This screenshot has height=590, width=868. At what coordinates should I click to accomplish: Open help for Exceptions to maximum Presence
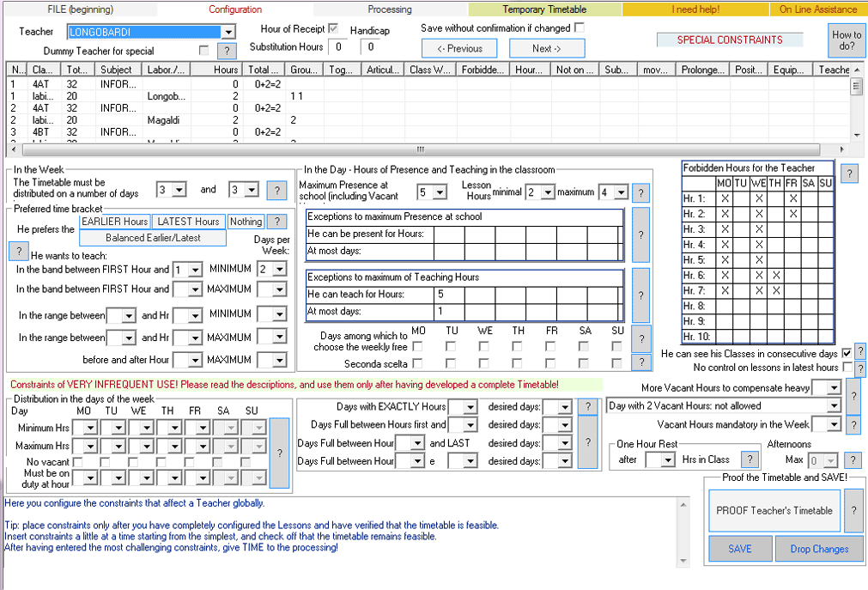pos(640,234)
